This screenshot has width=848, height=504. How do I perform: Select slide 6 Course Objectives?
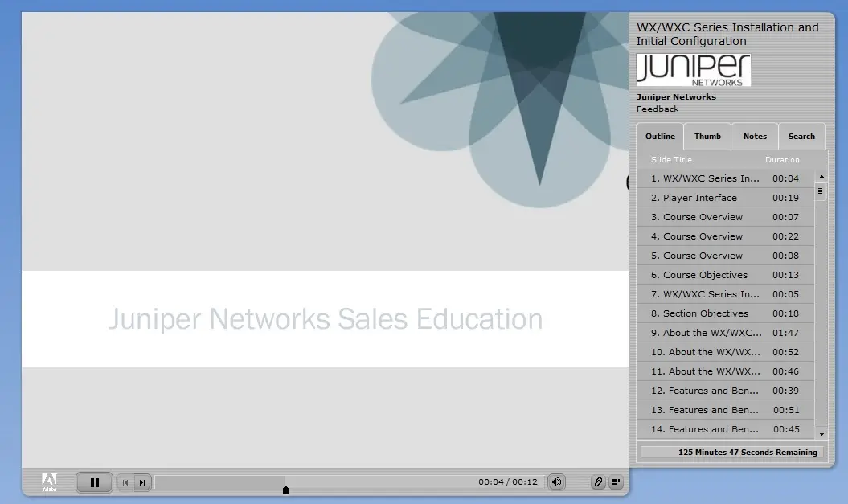(x=725, y=275)
